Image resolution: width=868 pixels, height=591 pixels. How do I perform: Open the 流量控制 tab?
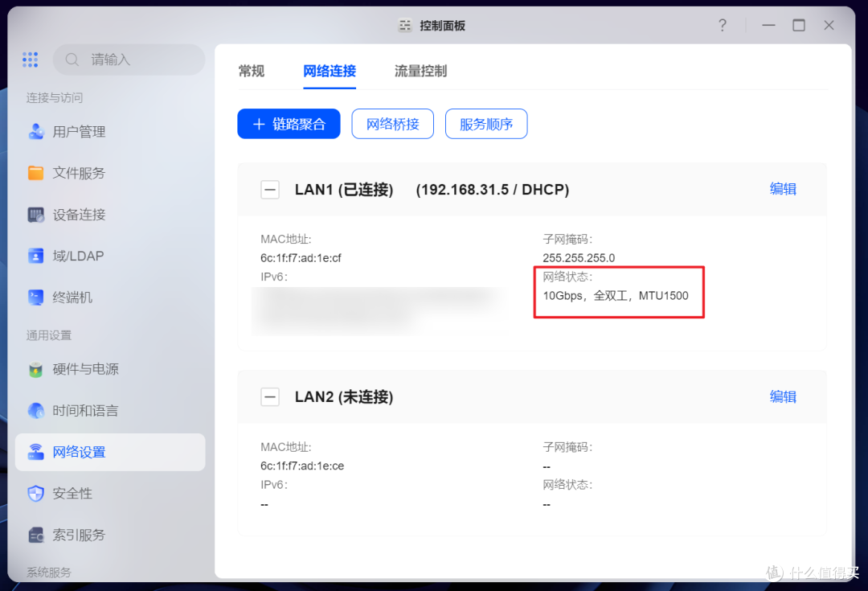coord(420,71)
